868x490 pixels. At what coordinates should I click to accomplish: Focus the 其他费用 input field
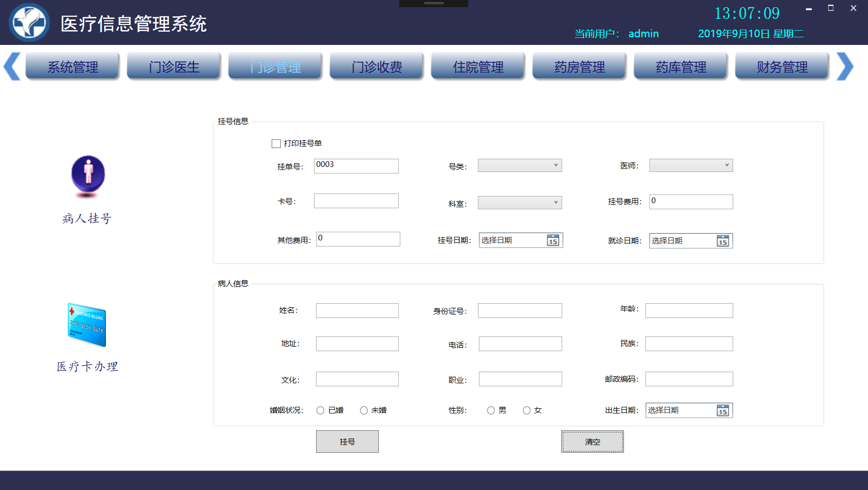[x=358, y=239]
